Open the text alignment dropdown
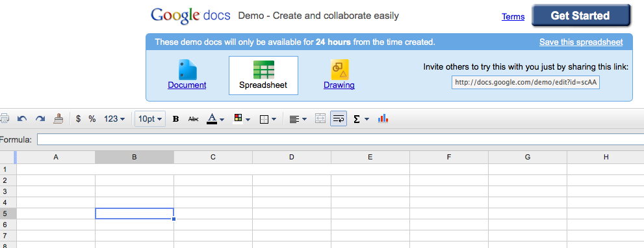644x248 pixels. point(298,119)
